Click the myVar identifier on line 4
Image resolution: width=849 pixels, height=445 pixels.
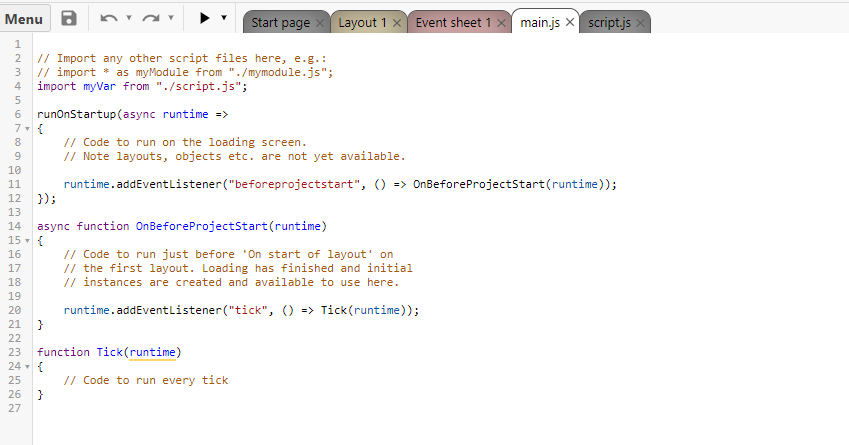[100, 86]
